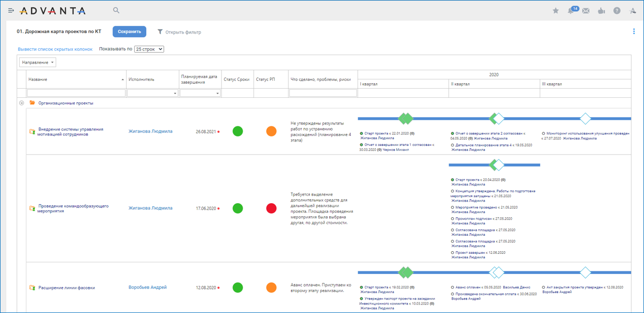Viewport: 644px width, 313px height.
Task: Open the three-dot options menu
Action: (x=634, y=32)
